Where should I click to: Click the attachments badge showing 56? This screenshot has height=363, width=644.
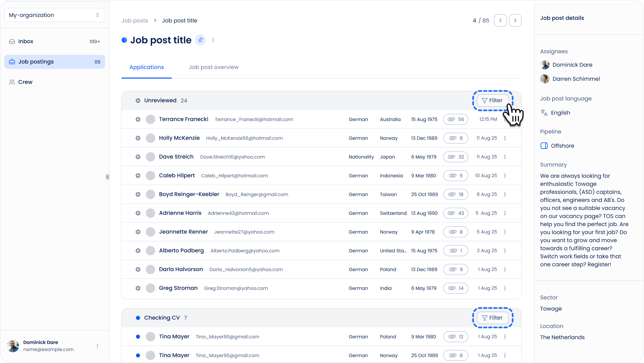click(x=456, y=119)
